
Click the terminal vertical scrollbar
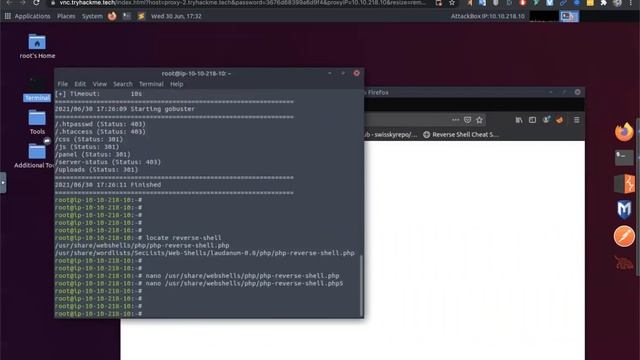361,285
